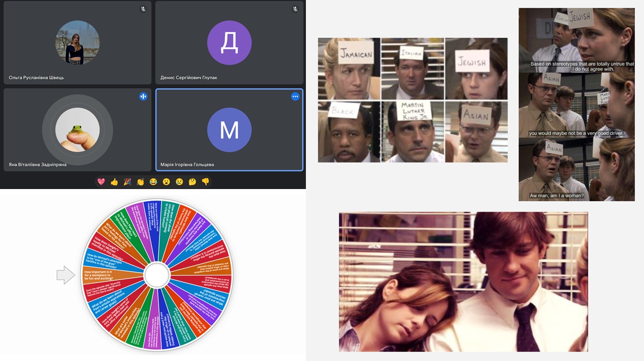
Task: Send the party popper reaction
Action: 127,182
